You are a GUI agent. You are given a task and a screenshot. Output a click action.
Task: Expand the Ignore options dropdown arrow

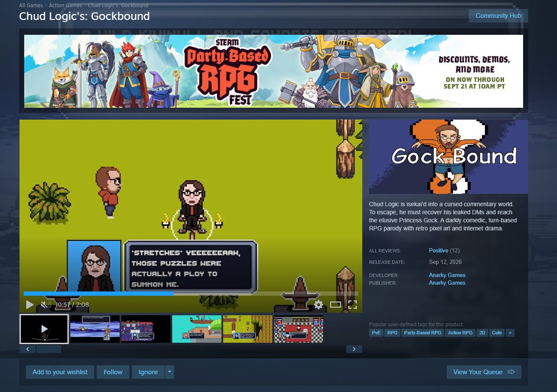coord(170,372)
